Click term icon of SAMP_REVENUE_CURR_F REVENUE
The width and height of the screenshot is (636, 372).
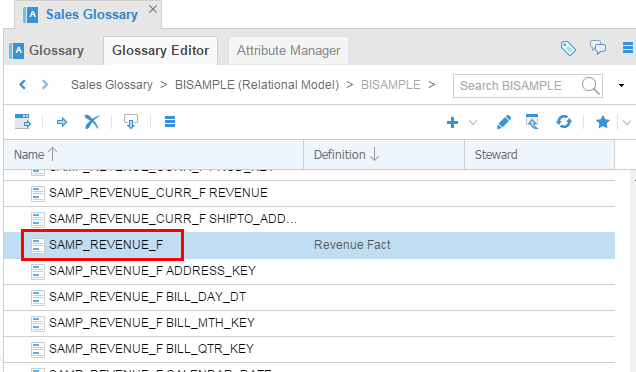(38, 194)
